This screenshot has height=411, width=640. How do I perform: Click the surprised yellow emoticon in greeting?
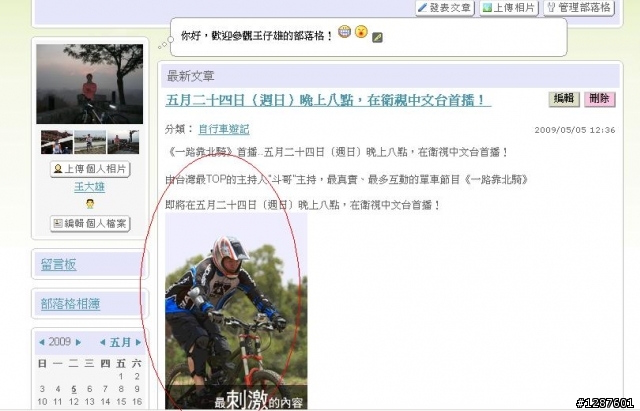(361, 32)
